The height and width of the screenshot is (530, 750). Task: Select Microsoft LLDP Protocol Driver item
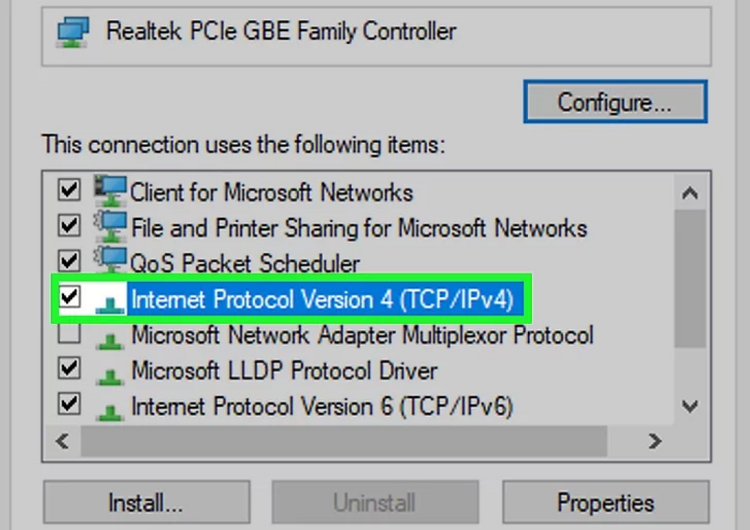click(x=284, y=371)
